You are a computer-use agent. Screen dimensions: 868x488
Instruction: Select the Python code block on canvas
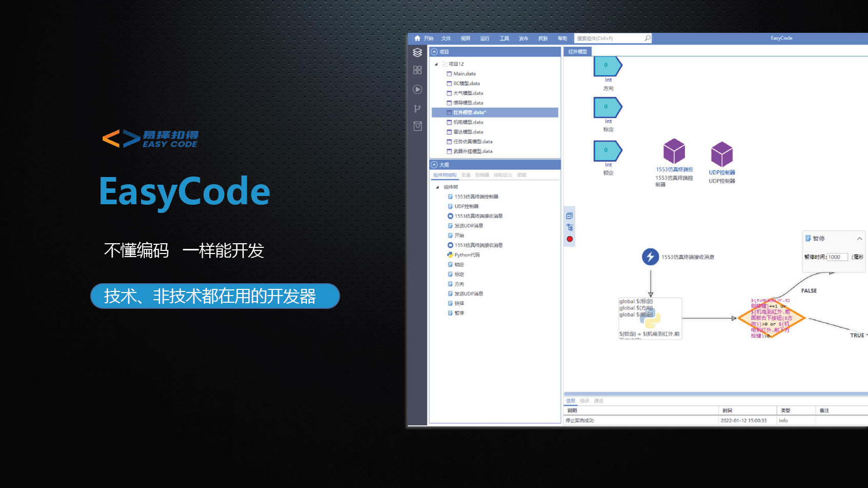650,318
